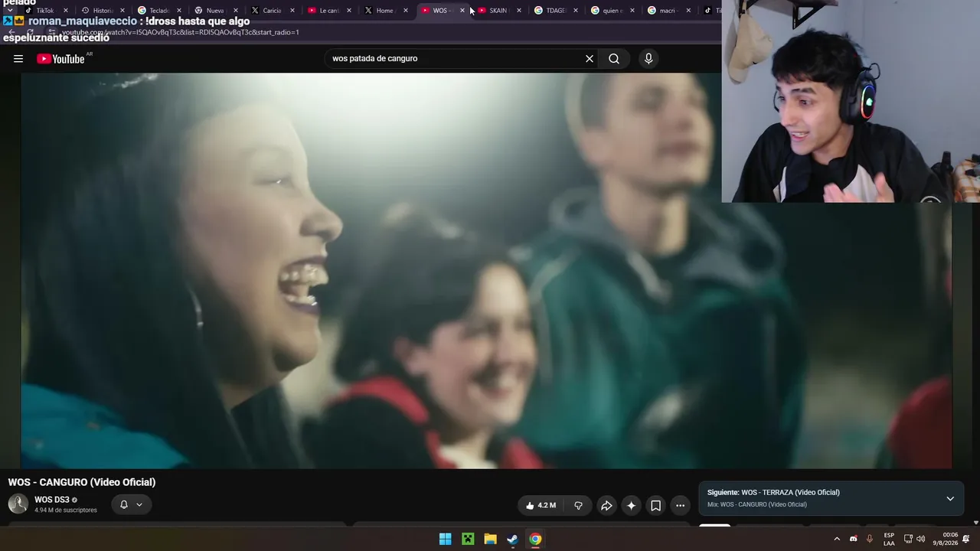Open the Windows Start menu
The image size is (980, 551).
pyautogui.click(x=446, y=539)
